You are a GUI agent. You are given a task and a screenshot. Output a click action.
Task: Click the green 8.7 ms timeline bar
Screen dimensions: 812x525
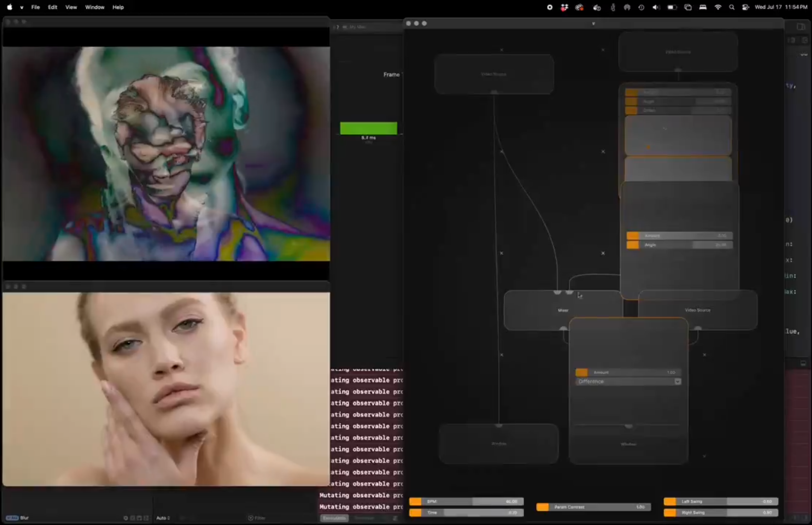click(x=369, y=128)
